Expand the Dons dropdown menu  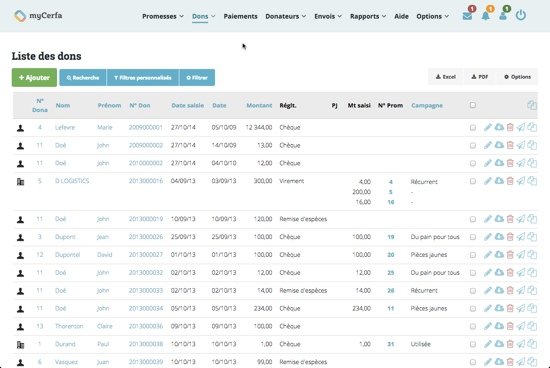point(203,16)
